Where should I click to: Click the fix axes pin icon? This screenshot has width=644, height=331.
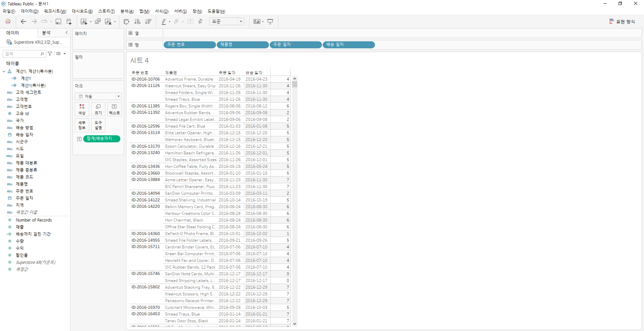200,21
